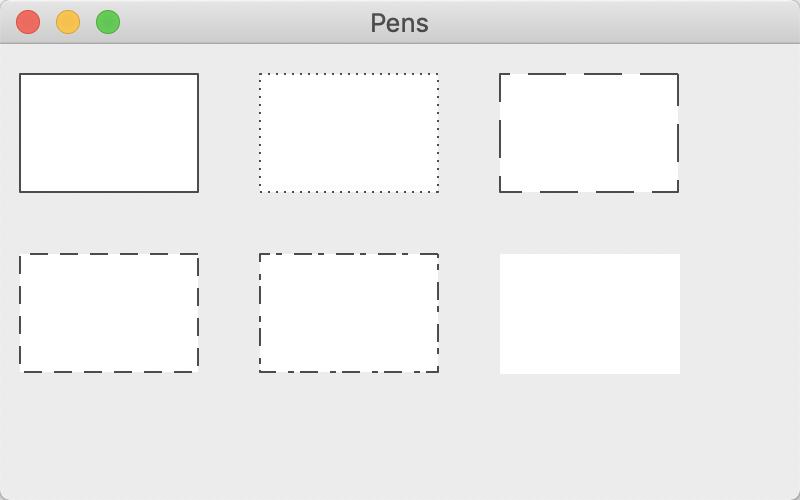
Task: Click the top edge of dotted rectangle
Action: (349, 74)
